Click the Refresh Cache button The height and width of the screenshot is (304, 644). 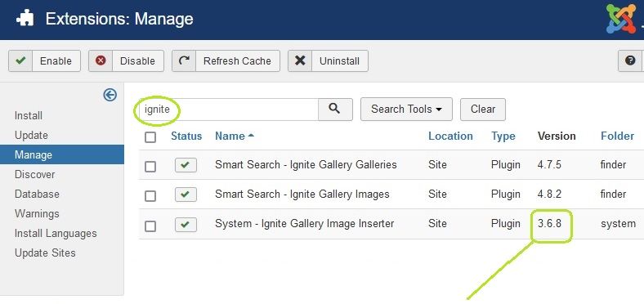pyautogui.click(x=226, y=60)
